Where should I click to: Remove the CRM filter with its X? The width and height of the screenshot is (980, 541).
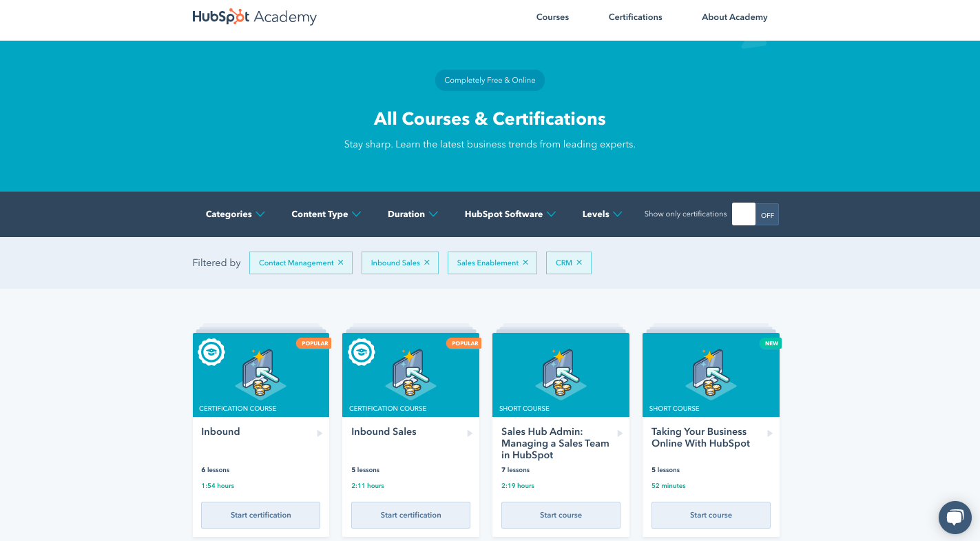579,263
